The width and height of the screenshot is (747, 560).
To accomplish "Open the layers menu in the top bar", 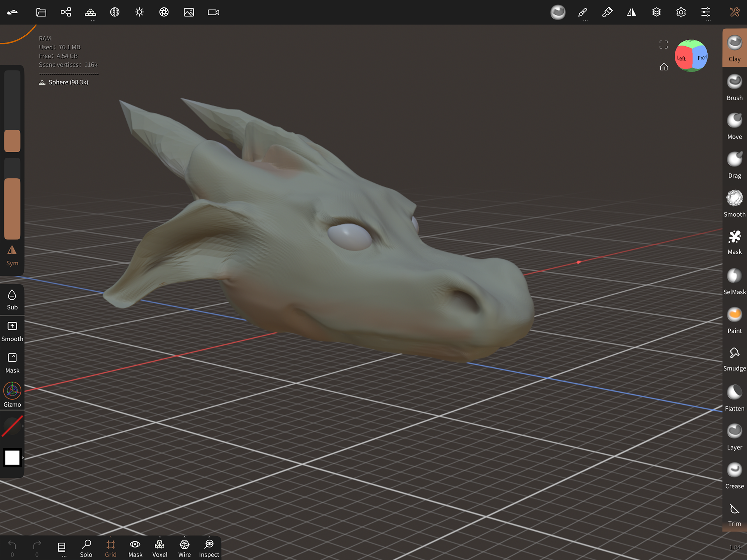I will (x=656, y=12).
